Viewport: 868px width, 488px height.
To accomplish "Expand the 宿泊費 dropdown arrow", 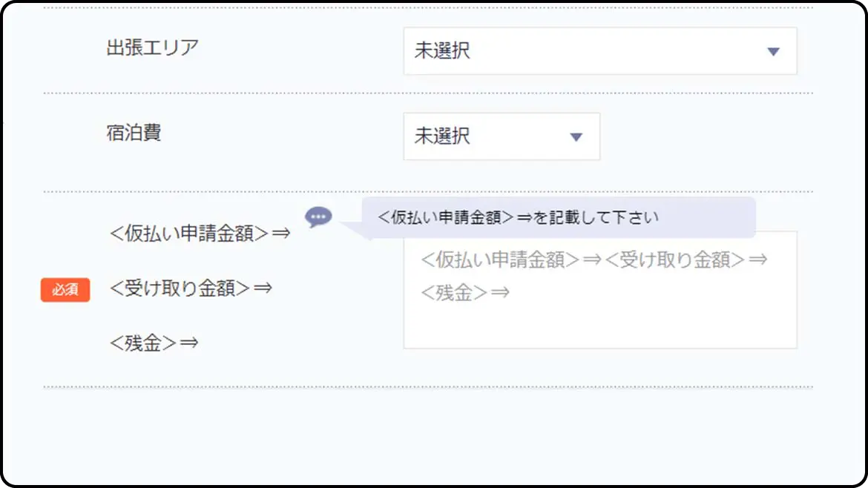I will tap(576, 137).
